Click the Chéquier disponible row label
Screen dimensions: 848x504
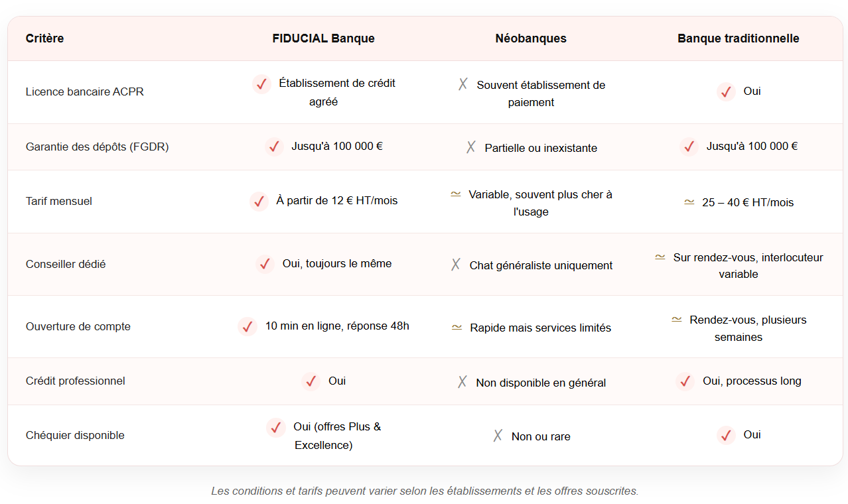coord(75,435)
